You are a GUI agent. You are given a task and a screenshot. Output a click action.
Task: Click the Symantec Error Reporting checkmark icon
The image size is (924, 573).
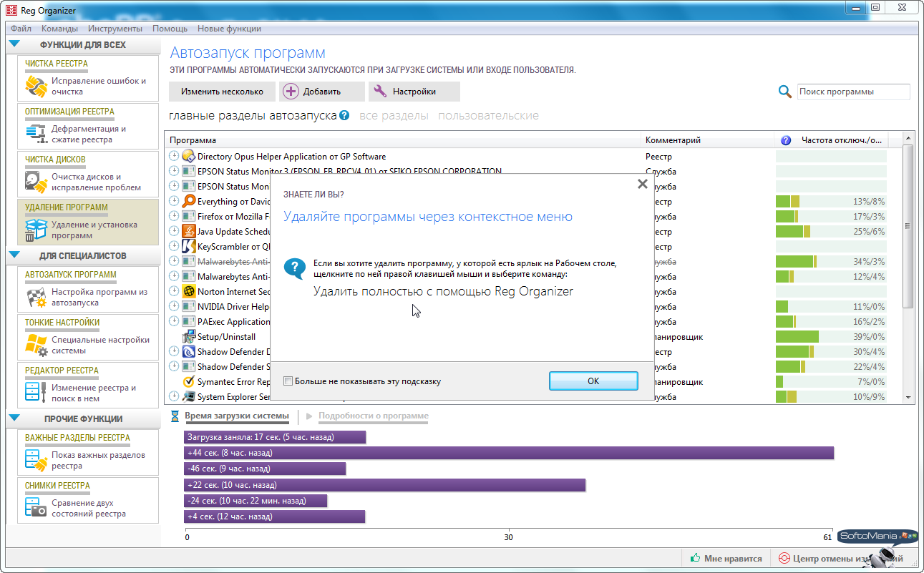tap(189, 381)
